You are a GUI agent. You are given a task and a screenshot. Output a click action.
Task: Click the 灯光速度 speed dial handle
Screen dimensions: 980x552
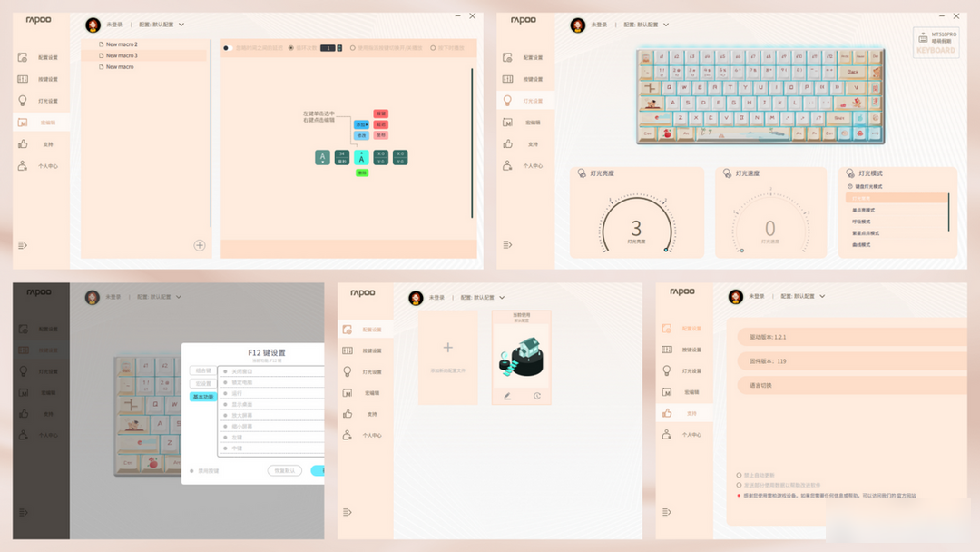click(x=742, y=250)
